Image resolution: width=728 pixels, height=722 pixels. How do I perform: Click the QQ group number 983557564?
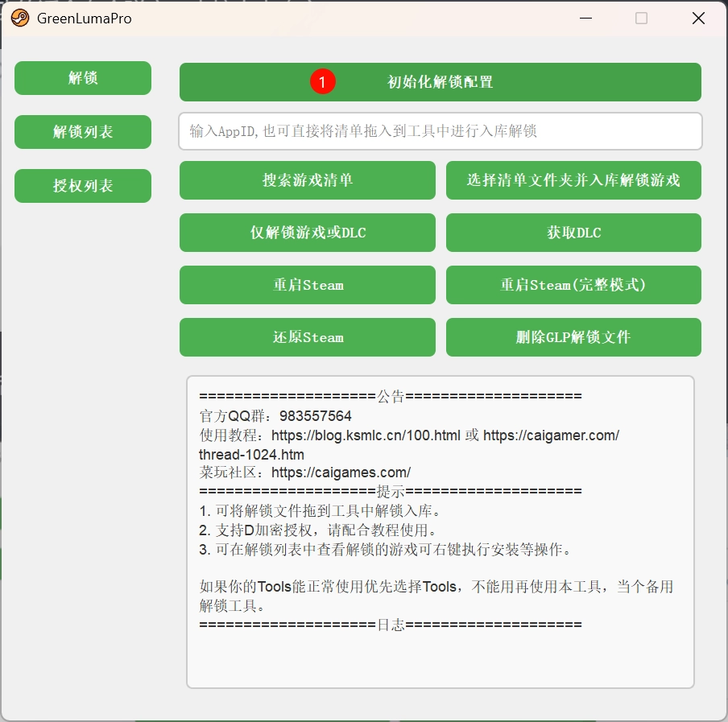pyautogui.click(x=315, y=416)
